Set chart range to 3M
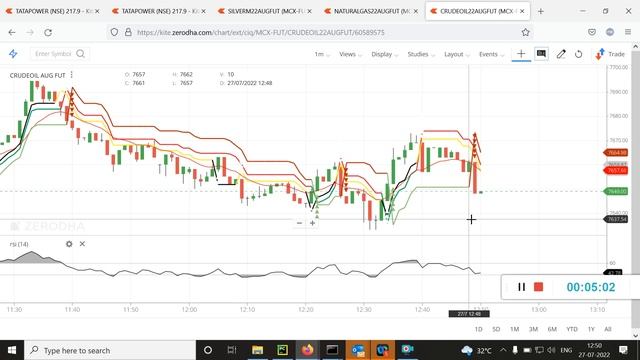 click(533, 329)
